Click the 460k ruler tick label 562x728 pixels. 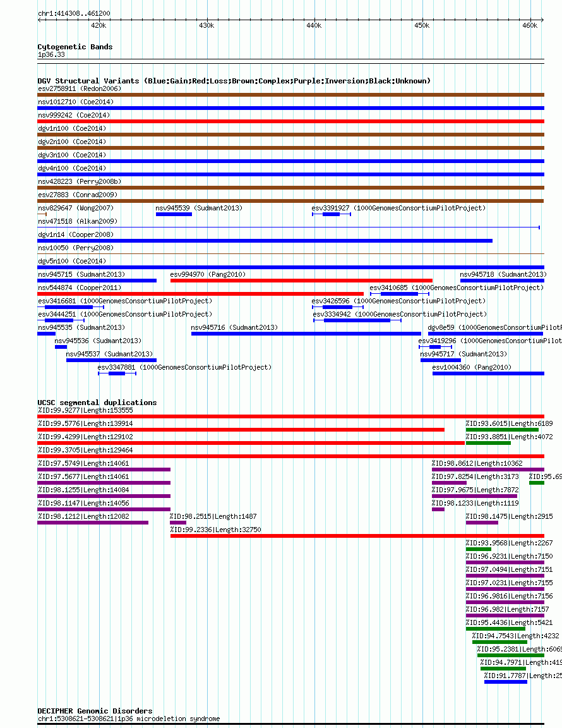point(530,25)
